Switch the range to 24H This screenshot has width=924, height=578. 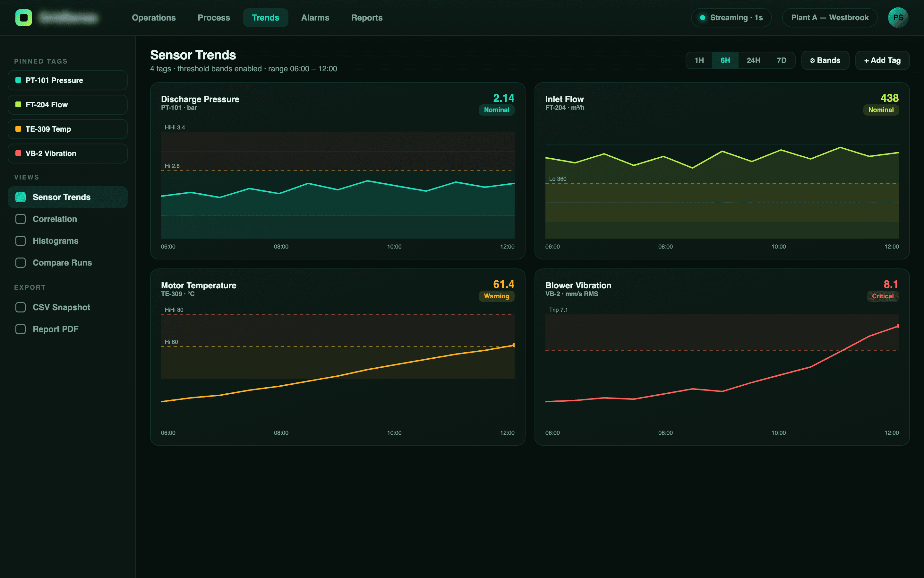(x=753, y=60)
